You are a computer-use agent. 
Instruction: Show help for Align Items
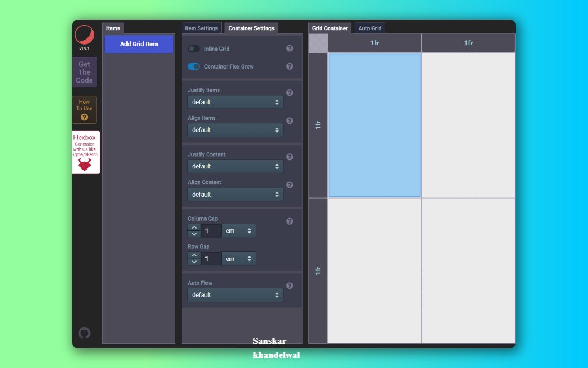pos(290,120)
